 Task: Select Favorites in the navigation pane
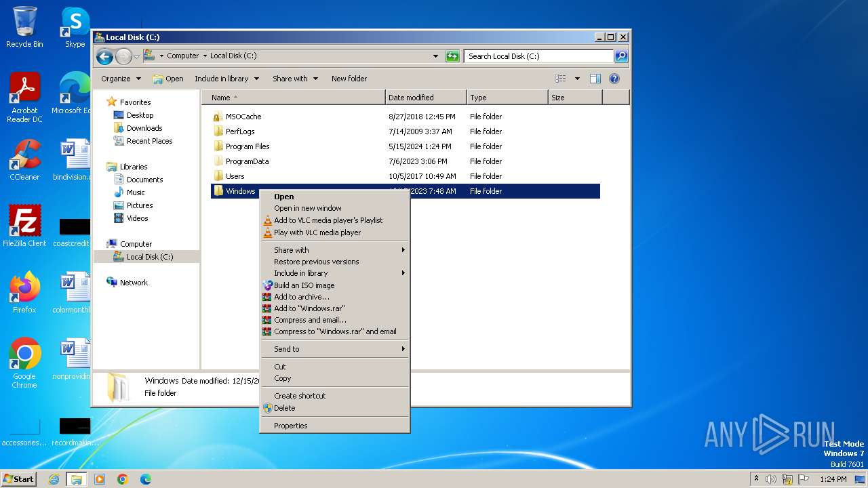[x=135, y=102]
